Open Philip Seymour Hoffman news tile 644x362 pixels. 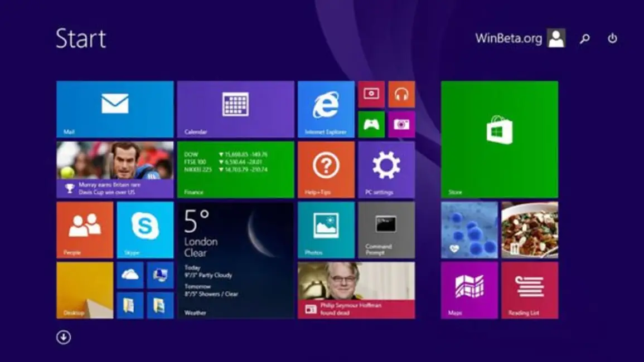(x=356, y=291)
